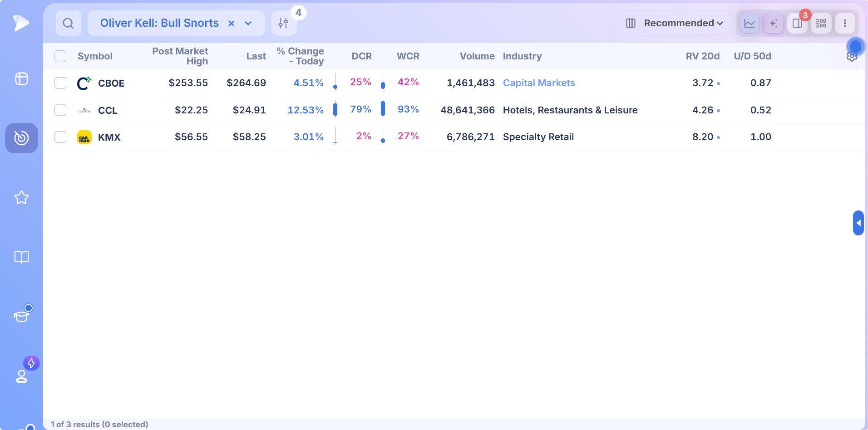This screenshot has width=868, height=430.
Task: Click the Oliver Kell: Bull Snorts name
Action: tap(159, 23)
